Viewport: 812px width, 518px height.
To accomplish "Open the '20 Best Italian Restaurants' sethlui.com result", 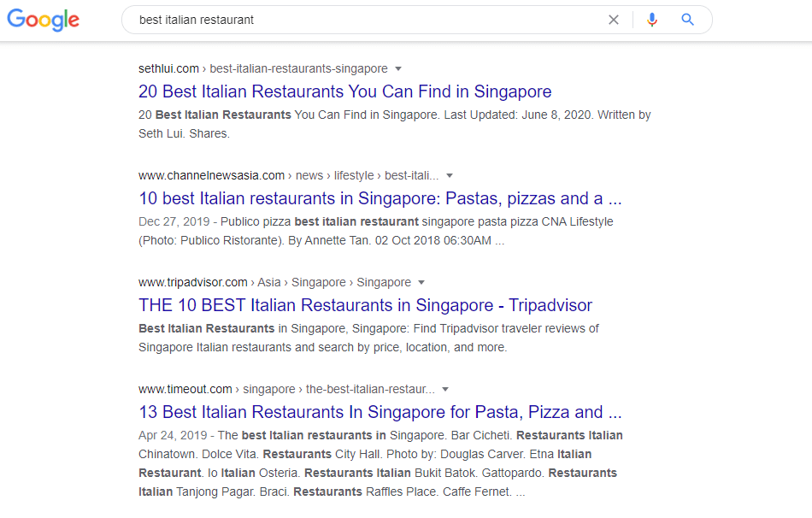I will [x=344, y=91].
